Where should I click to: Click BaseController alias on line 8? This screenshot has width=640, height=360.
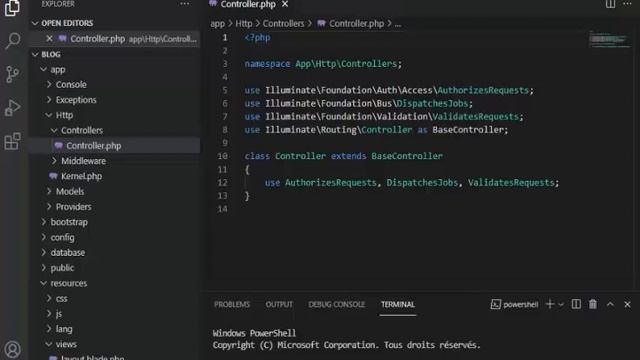point(469,130)
